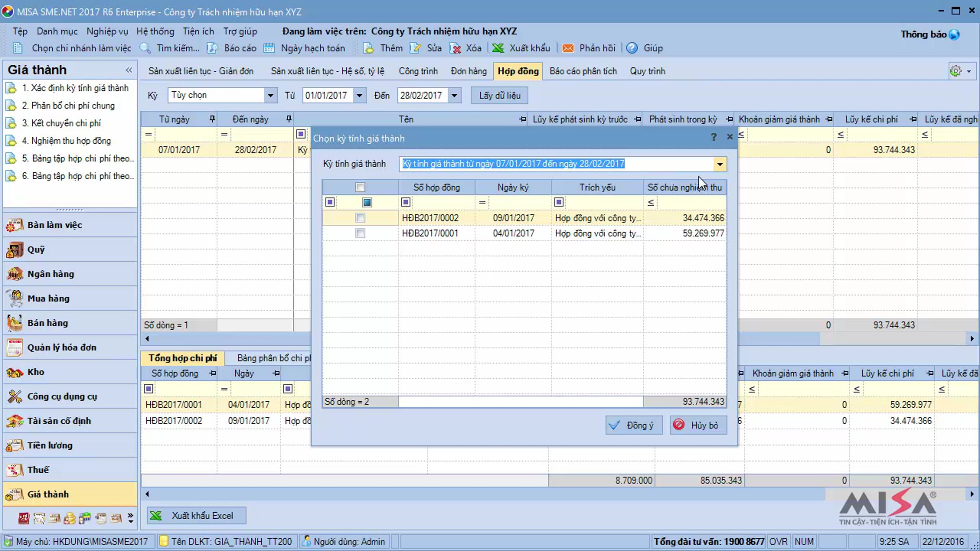Image resolution: width=980 pixels, height=551 pixels.
Task: Open the Ngày ký filter operator
Action: click(x=482, y=202)
